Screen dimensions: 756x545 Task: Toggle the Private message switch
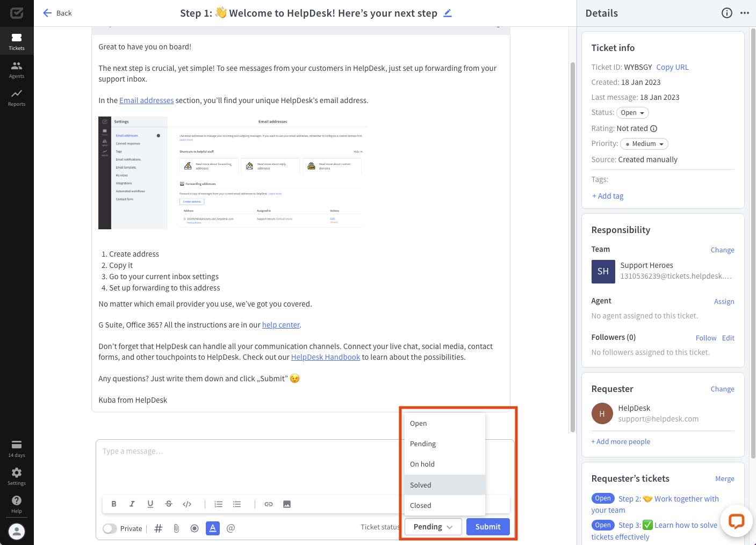point(110,528)
